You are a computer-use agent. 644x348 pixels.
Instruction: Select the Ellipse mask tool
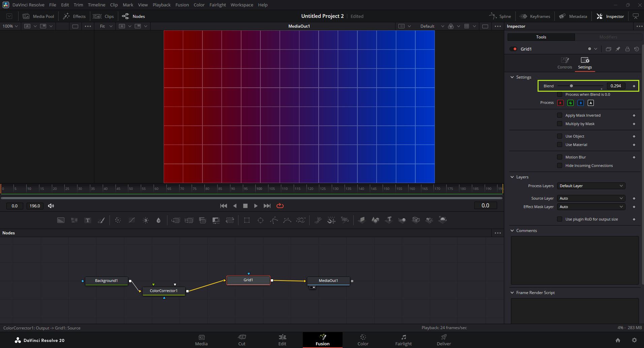260,220
